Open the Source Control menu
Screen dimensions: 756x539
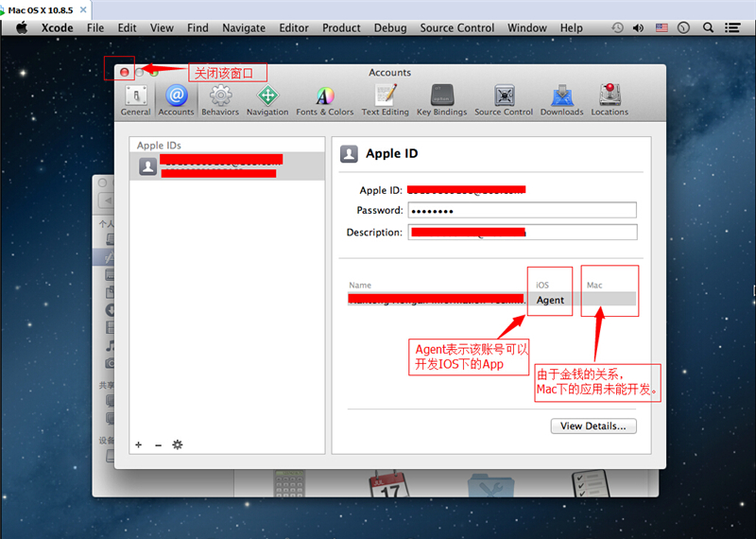457,28
